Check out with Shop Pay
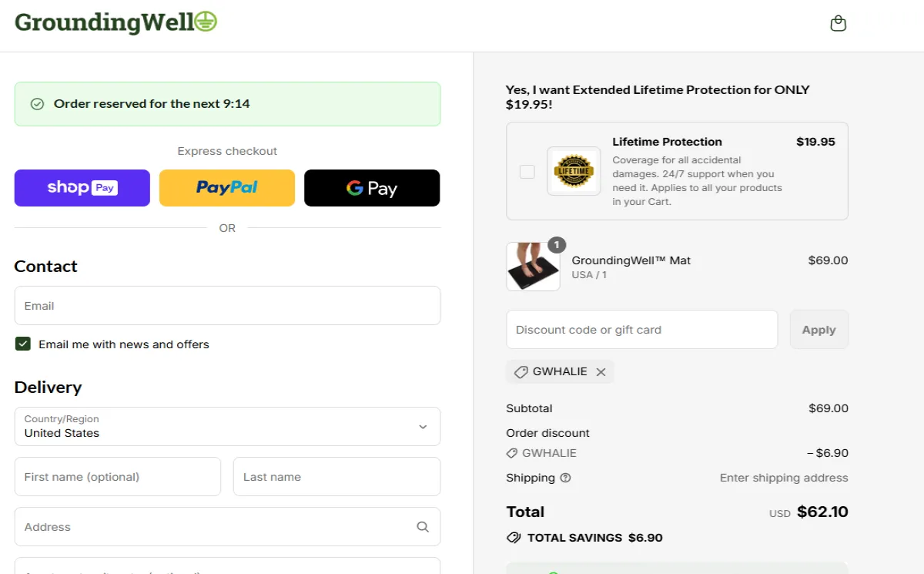Image resolution: width=924 pixels, height=574 pixels. pos(82,187)
